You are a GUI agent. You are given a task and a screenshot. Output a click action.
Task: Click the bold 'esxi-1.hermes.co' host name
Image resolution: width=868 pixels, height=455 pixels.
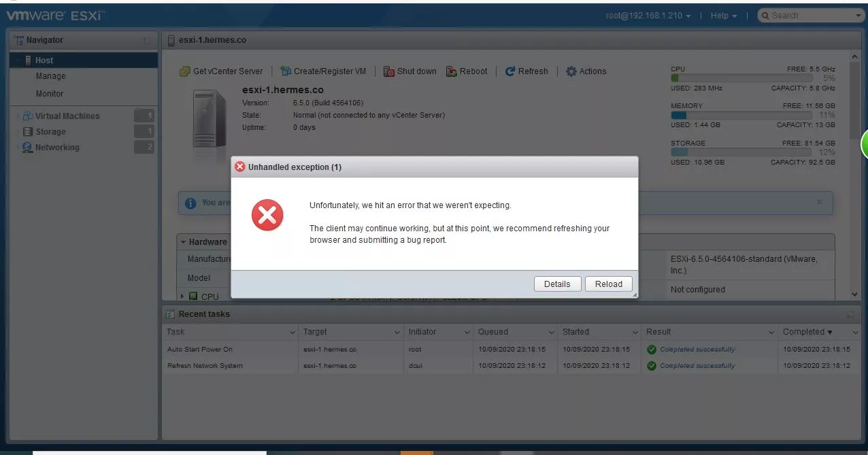[283, 90]
